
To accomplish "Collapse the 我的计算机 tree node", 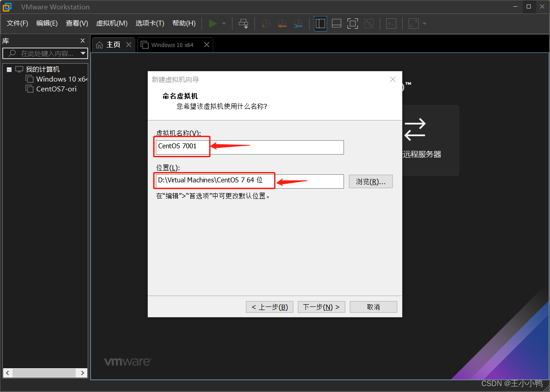I will [x=9, y=69].
